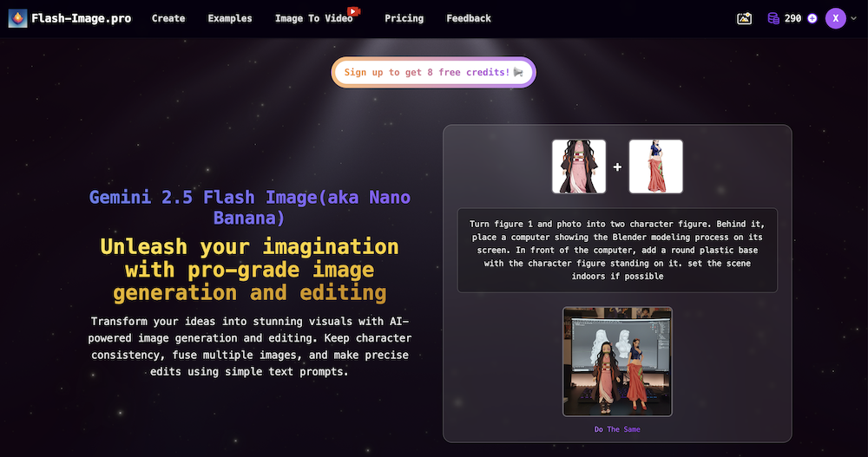
Task: Click Sign up to get 8 free credits
Action: (433, 72)
